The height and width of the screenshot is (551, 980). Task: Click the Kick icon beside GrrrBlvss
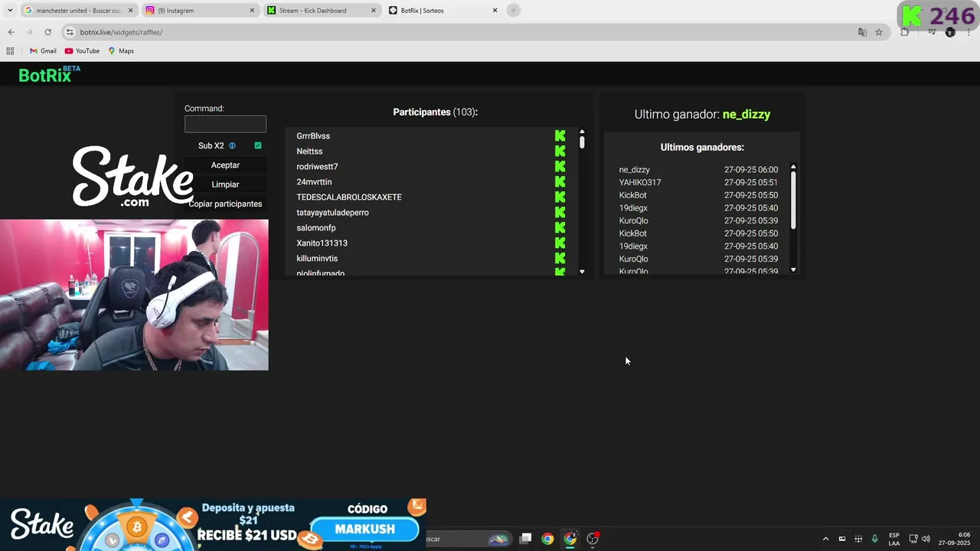560,136
